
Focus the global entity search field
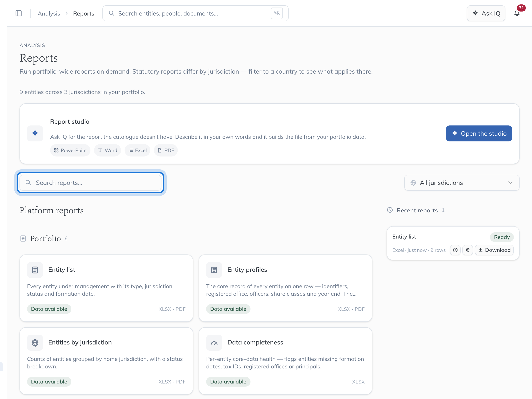[195, 14]
